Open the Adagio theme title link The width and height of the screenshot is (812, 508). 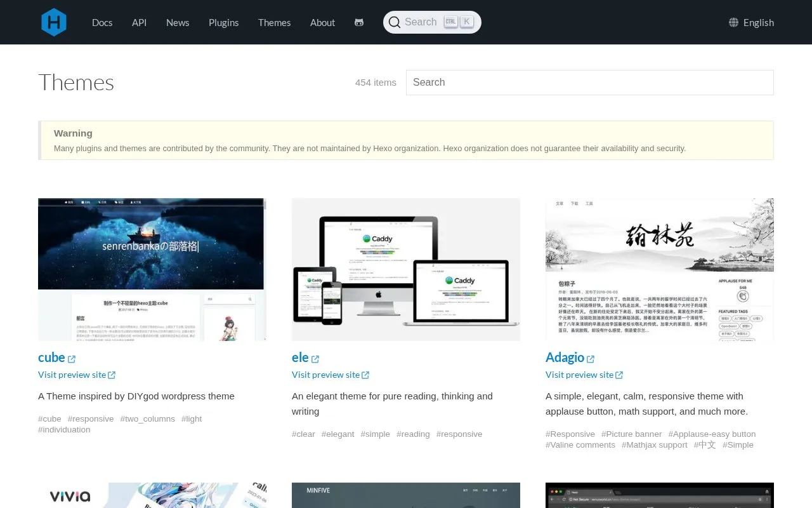pos(565,358)
